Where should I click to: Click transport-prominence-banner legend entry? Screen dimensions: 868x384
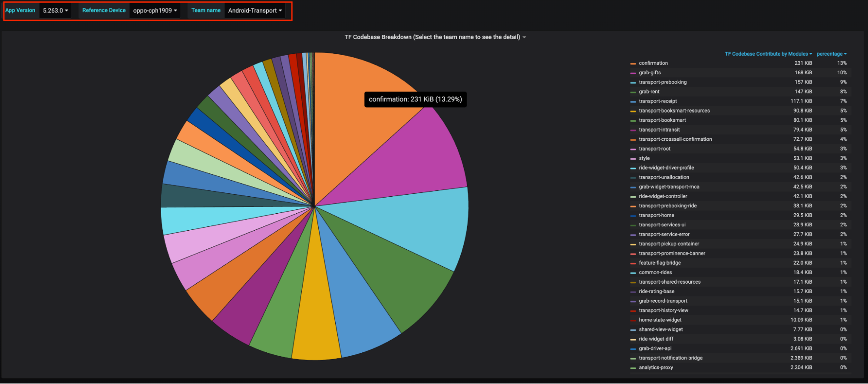672,254
